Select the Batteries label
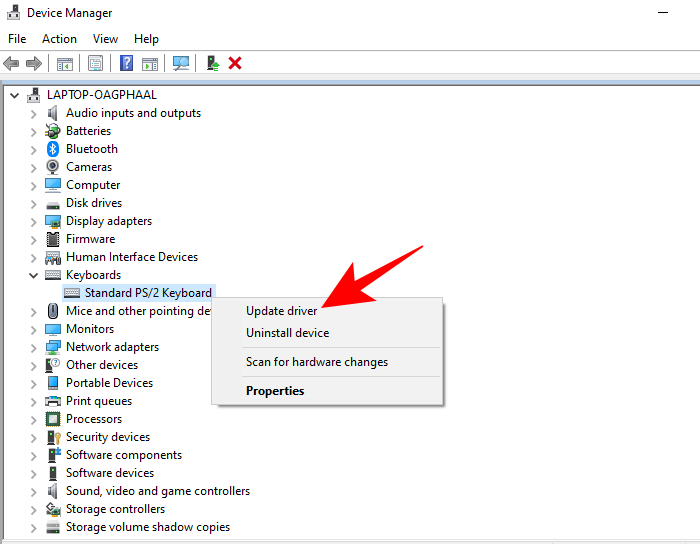700x544 pixels. (x=88, y=131)
